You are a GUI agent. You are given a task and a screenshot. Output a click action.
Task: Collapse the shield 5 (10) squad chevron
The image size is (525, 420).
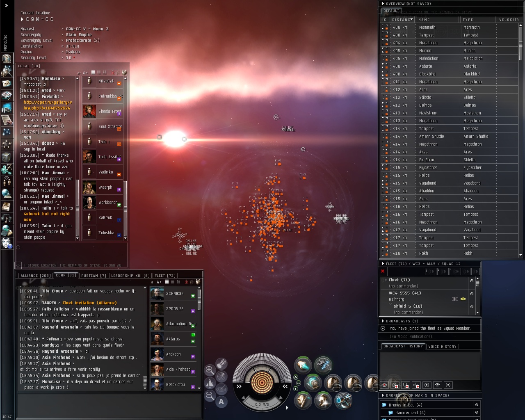472,306
